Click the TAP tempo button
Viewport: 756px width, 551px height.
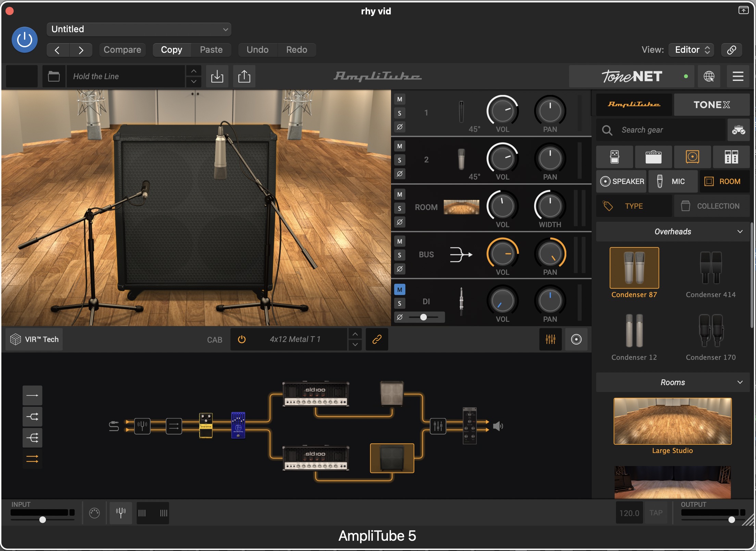(x=656, y=513)
